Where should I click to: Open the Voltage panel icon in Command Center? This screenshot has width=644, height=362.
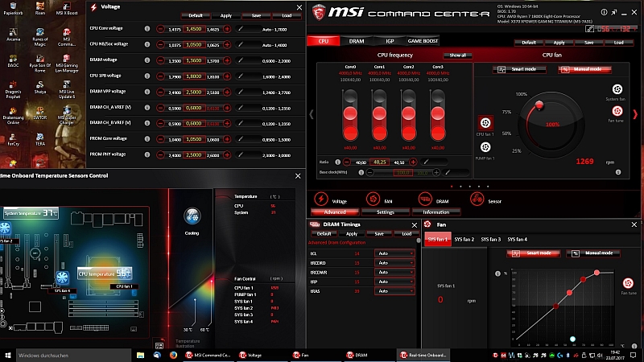point(321,199)
